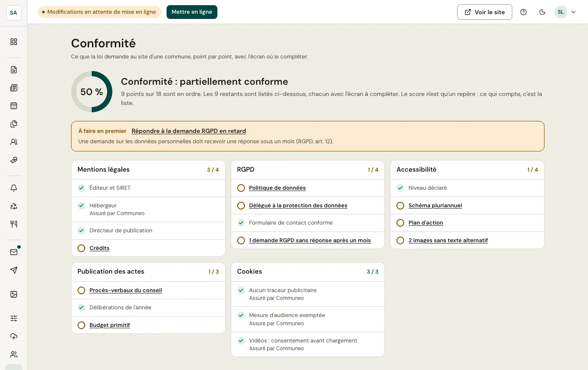Open the image gallery sidebar icon
The height and width of the screenshot is (370, 588).
click(14, 294)
